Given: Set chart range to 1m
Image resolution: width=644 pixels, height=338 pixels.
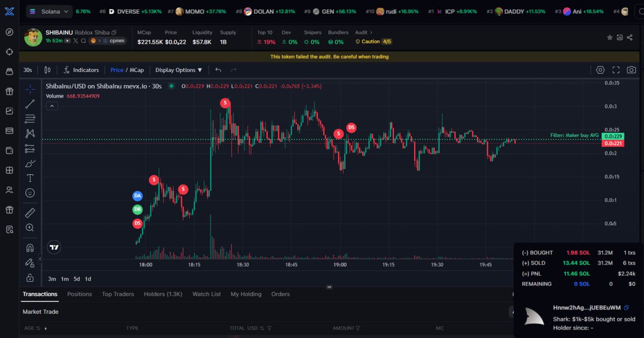Looking at the screenshot, I should tap(64, 279).
